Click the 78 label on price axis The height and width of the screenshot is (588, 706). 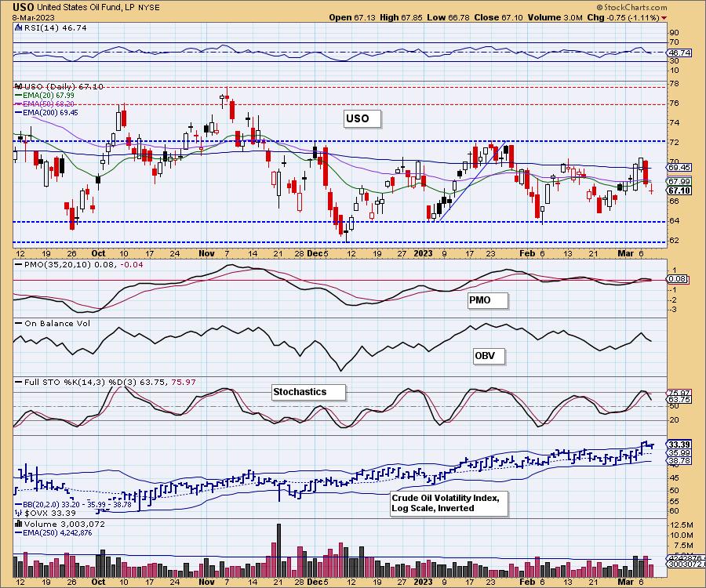point(674,84)
